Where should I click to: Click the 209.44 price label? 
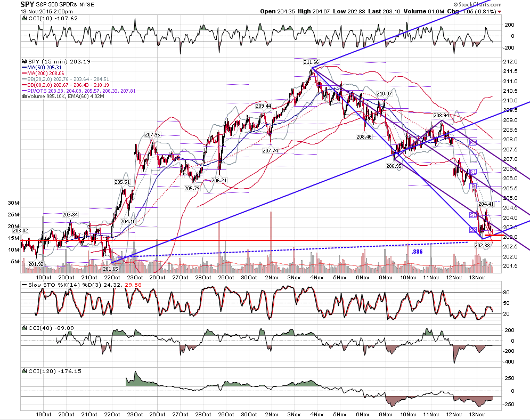click(x=263, y=106)
